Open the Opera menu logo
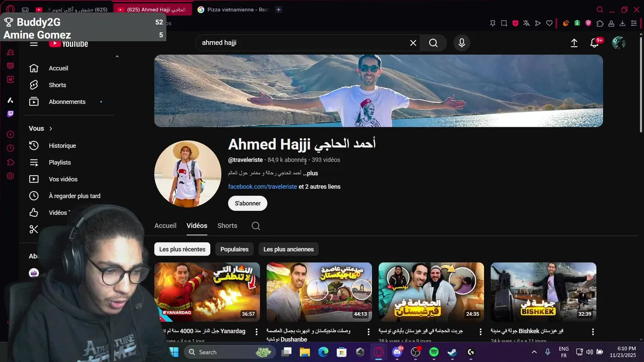 click(x=10, y=10)
